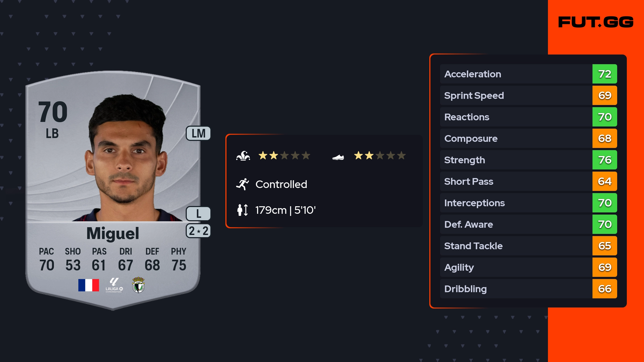
Task: Click the FUT.GG logo
Action: pyautogui.click(x=596, y=22)
